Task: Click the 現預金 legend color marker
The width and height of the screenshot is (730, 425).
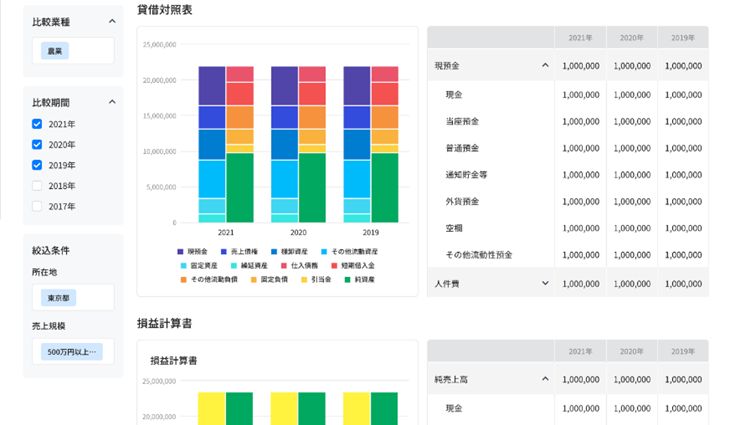Action: (180, 251)
